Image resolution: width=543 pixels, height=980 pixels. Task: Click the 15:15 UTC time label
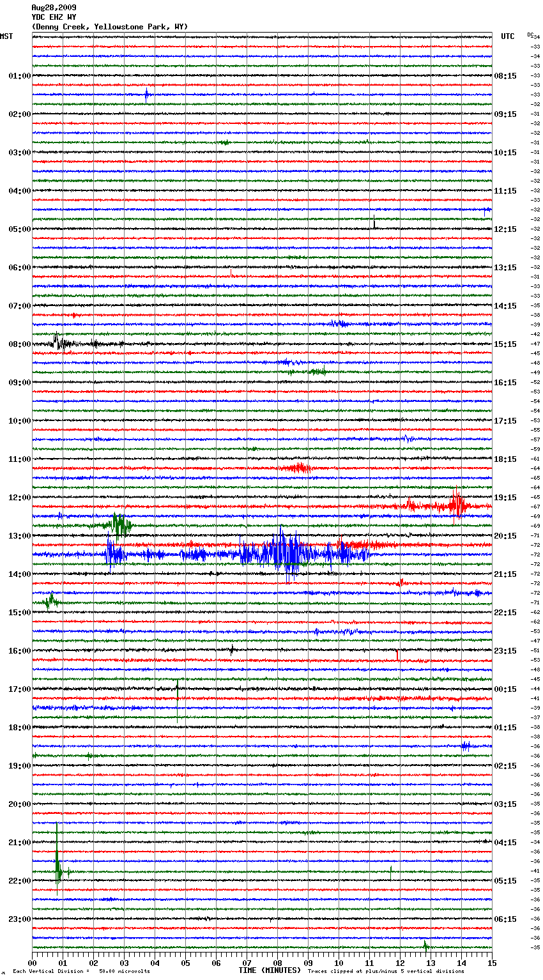coord(505,344)
